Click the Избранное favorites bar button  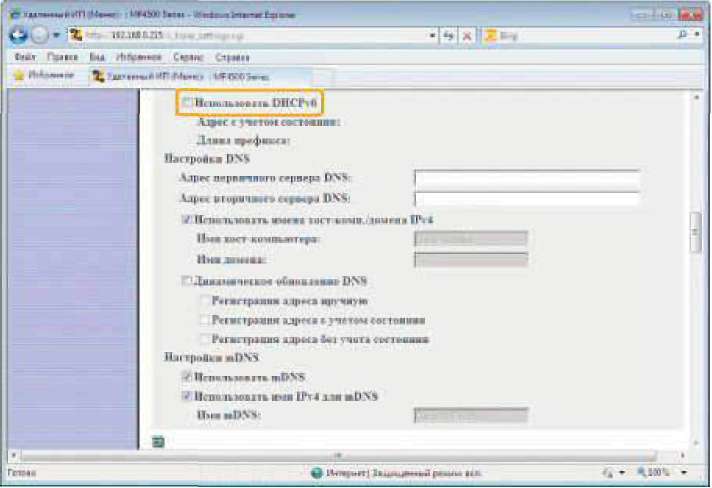[47, 75]
